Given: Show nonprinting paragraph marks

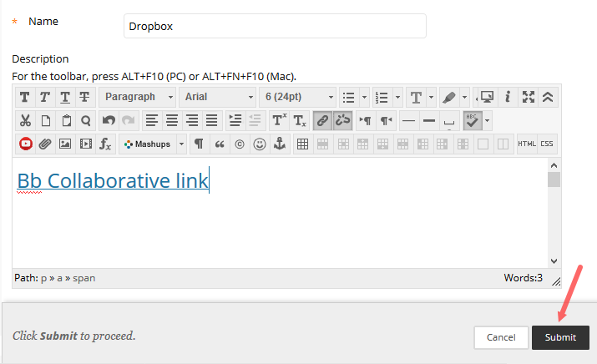Looking at the screenshot, I should [x=199, y=144].
